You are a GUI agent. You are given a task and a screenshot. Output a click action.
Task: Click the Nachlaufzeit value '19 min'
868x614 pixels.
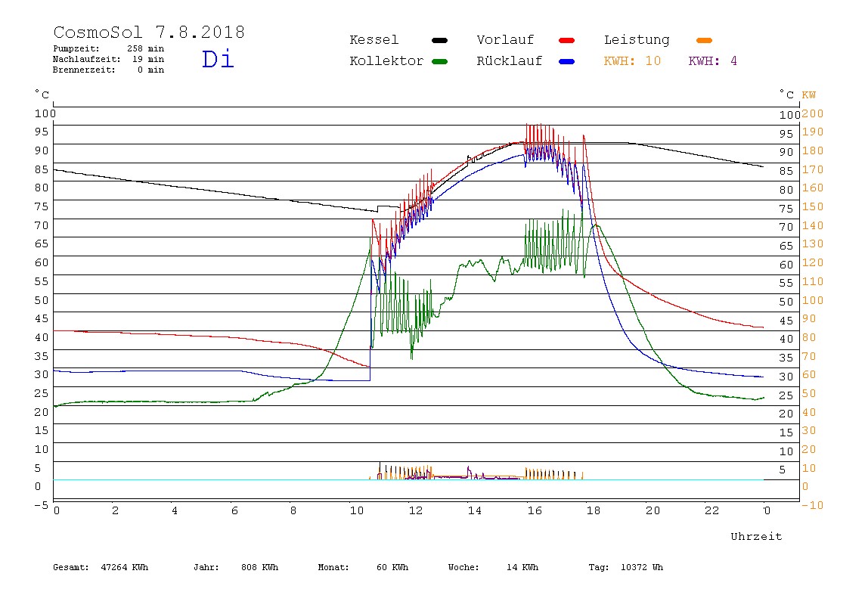click(x=148, y=59)
